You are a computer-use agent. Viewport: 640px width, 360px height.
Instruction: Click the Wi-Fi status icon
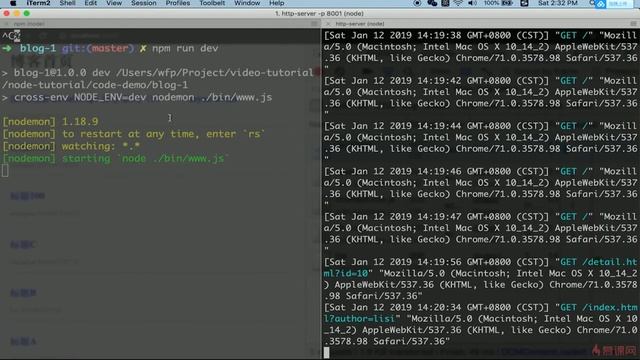coord(458,3)
